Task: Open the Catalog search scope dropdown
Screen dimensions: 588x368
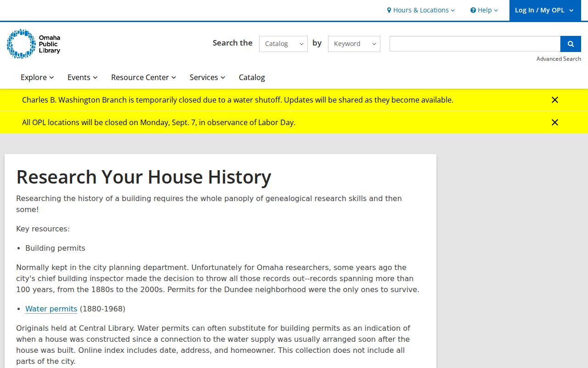Action: click(x=283, y=44)
